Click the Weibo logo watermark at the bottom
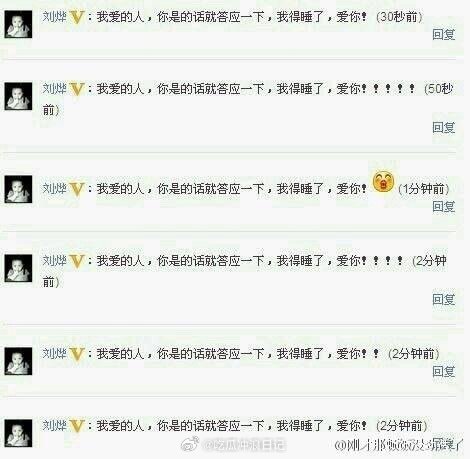 pos(190,444)
